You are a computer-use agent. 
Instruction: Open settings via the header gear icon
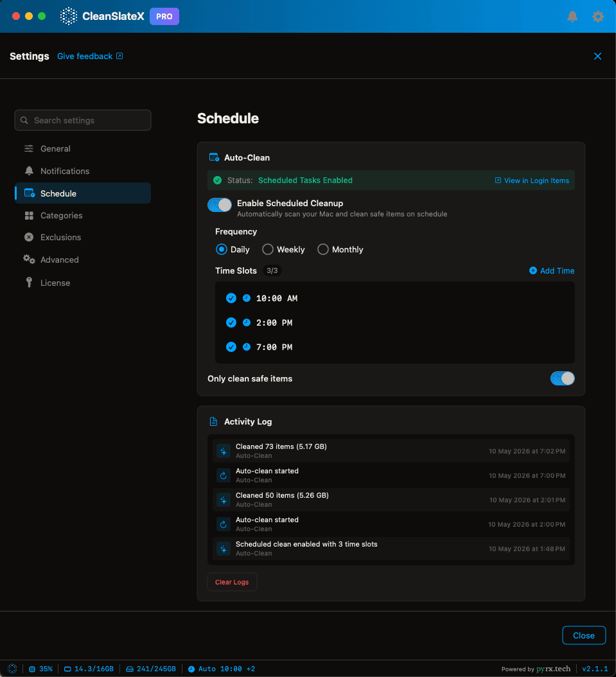(598, 17)
